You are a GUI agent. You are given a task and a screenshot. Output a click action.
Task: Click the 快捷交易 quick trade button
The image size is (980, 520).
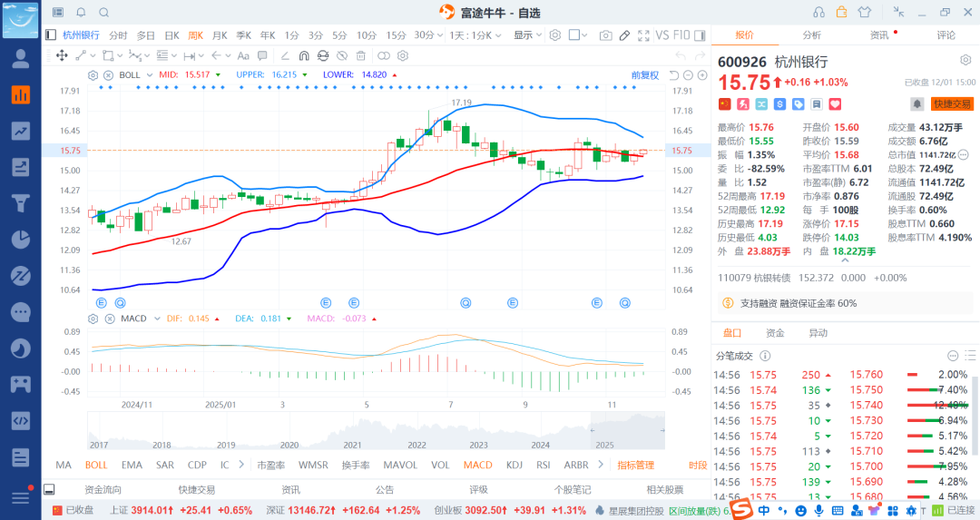(953, 104)
